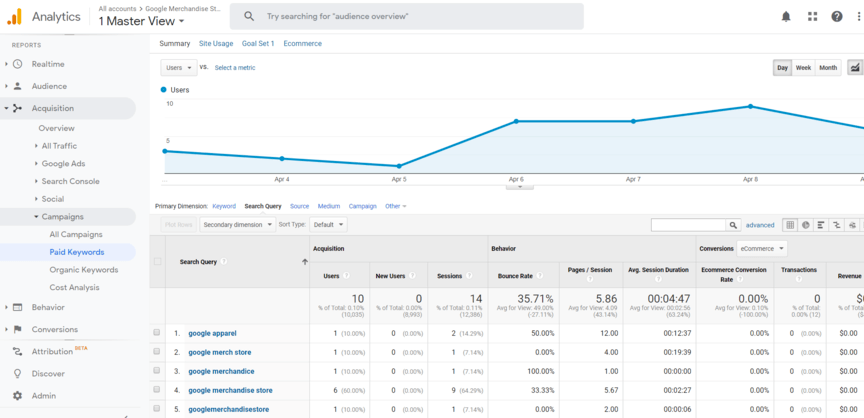Switch to the Goal Set 1 tab
This screenshot has height=418, width=864.
click(x=258, y=44)
